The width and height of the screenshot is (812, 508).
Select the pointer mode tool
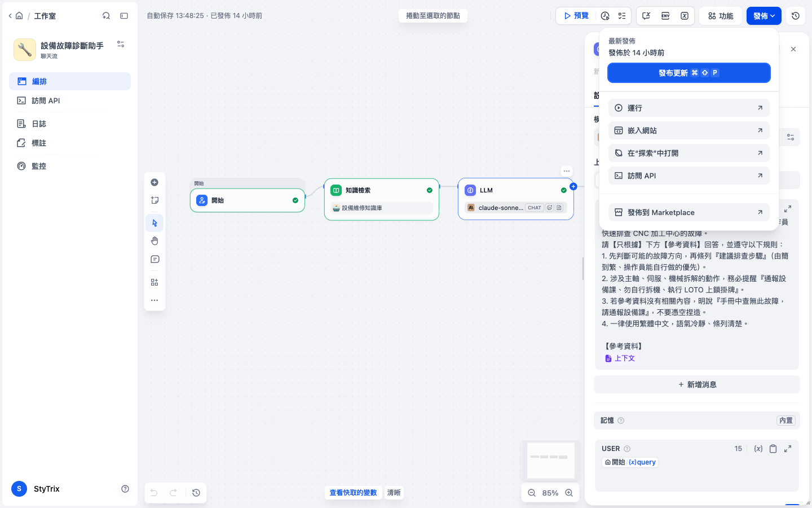pos(155,223)
